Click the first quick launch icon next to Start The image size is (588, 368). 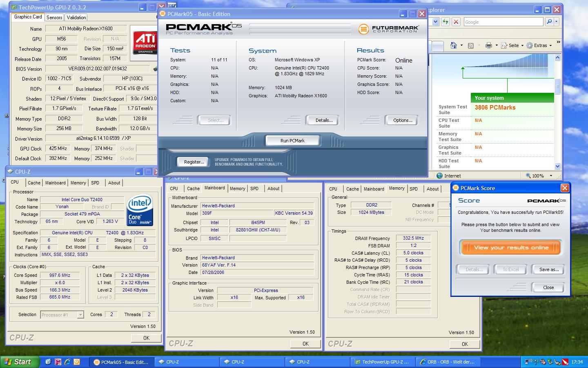[48, 362]
